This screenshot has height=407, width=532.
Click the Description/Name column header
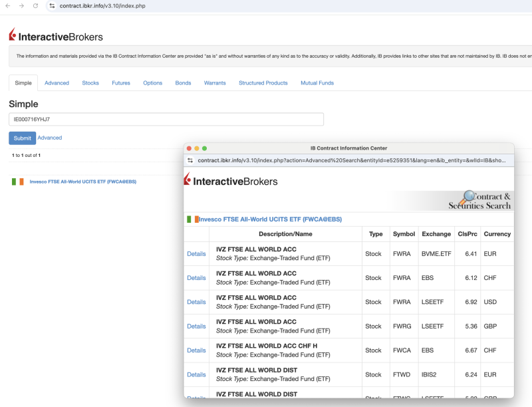click(285, 234)
